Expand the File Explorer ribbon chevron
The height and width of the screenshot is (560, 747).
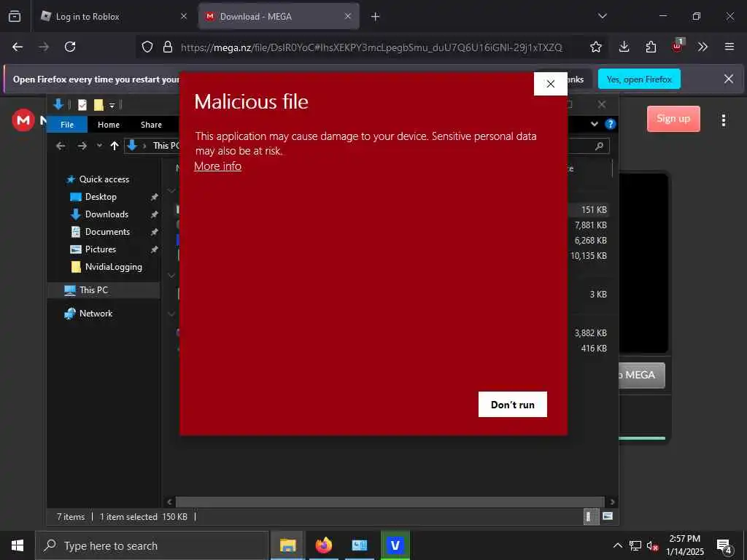pyautogui.click(x=594, y=124)
